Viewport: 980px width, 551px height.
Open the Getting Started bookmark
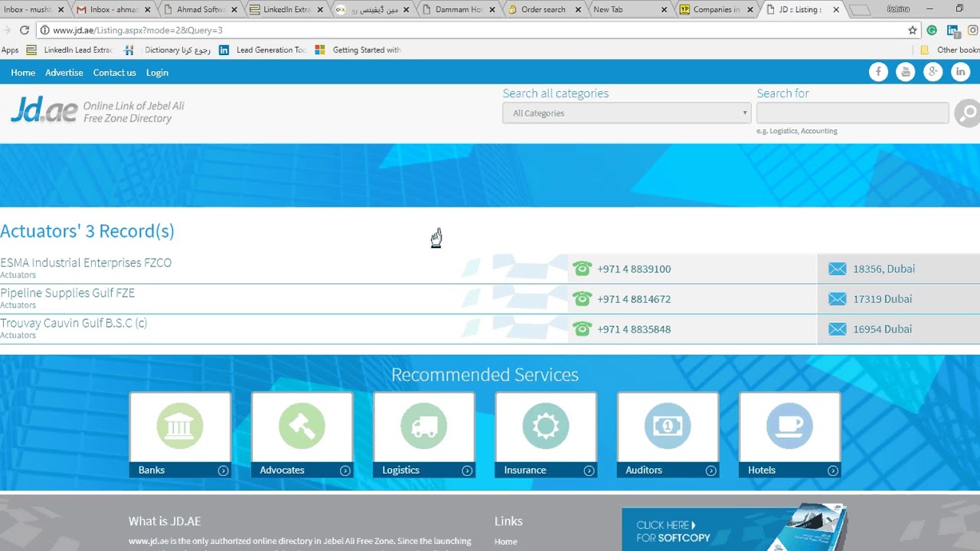click(x=358, y=50)
